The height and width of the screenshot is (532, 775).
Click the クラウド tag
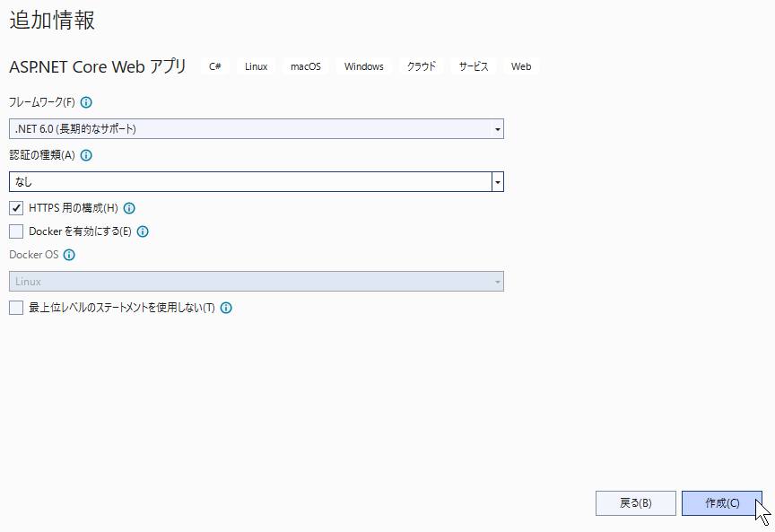tap(421, 66)
